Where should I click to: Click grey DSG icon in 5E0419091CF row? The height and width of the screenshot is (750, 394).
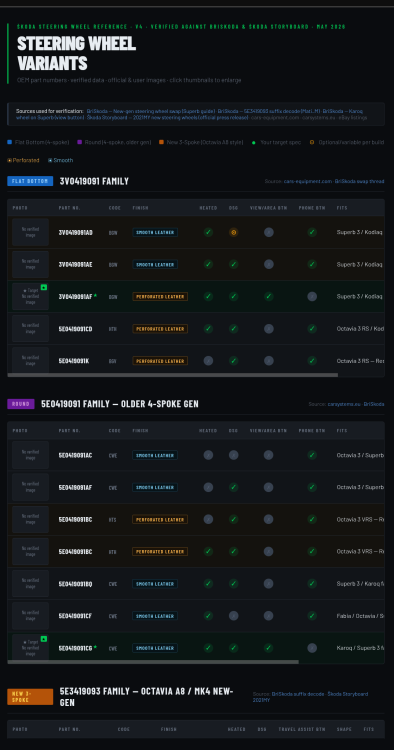coord(233,616)
